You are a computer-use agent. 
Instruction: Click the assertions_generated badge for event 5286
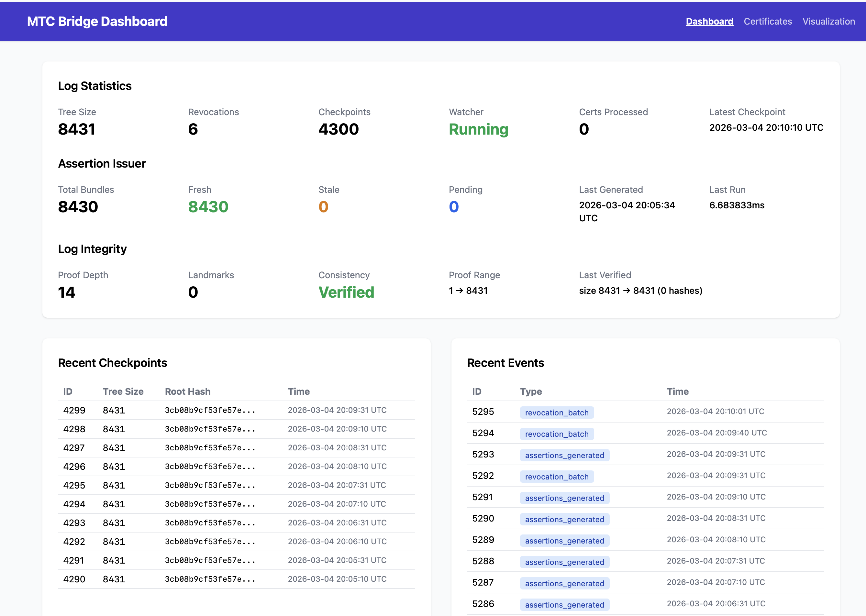564,605
